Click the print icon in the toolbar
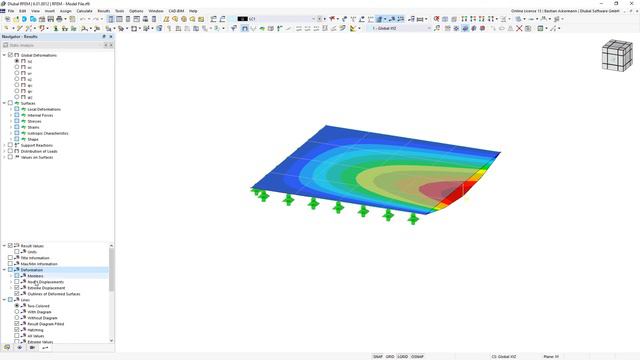The width and height of the screenshot is (640, 360). point(59,19)
